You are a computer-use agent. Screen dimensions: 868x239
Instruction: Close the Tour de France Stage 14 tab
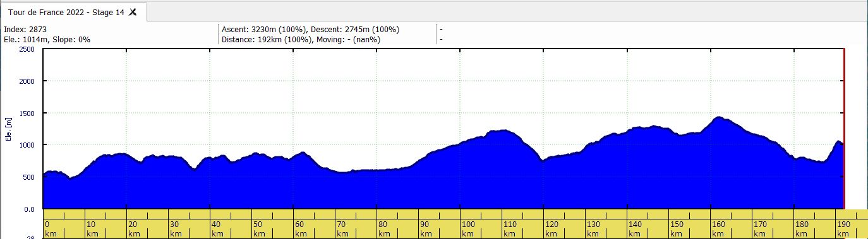tap(133, 12)
